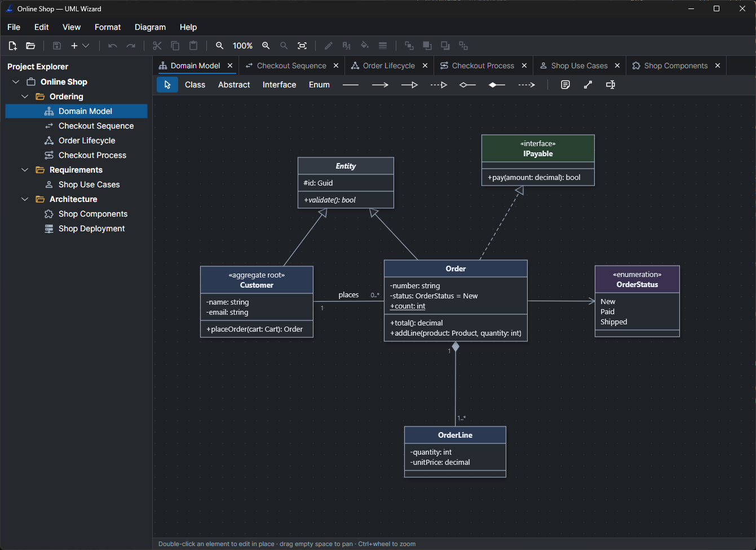Pick the Class element tool
Viewport: 756px width, 550px height.
pos(195,85)
